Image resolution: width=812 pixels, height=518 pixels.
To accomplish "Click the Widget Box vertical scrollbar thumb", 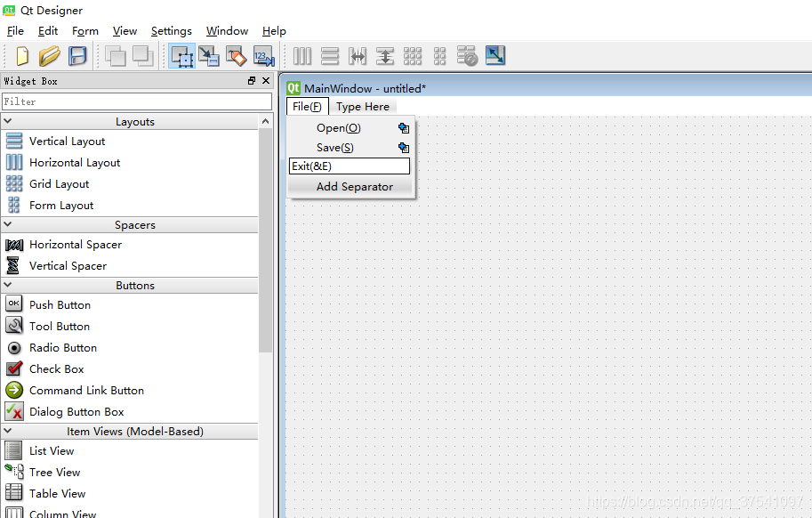I will pyautogui.click(x=266, y=239).
